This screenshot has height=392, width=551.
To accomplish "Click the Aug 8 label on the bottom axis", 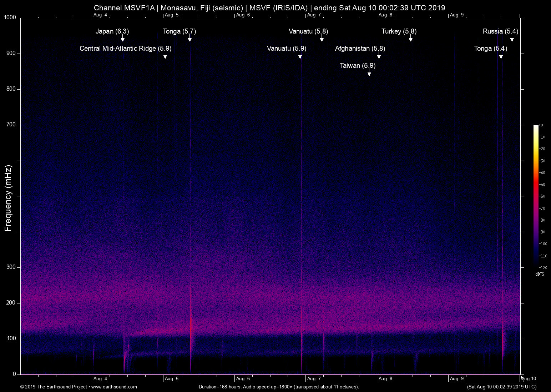I will (385, 379).
